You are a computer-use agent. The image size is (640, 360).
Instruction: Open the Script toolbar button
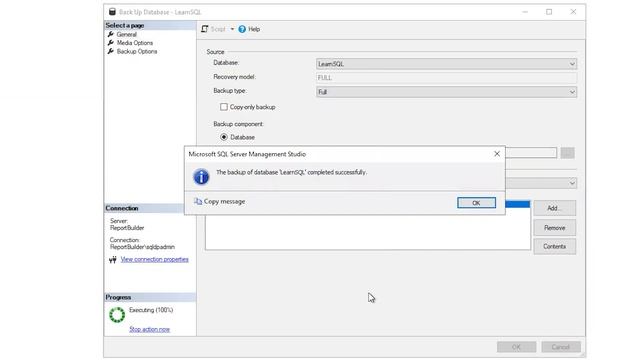(213, 29)
